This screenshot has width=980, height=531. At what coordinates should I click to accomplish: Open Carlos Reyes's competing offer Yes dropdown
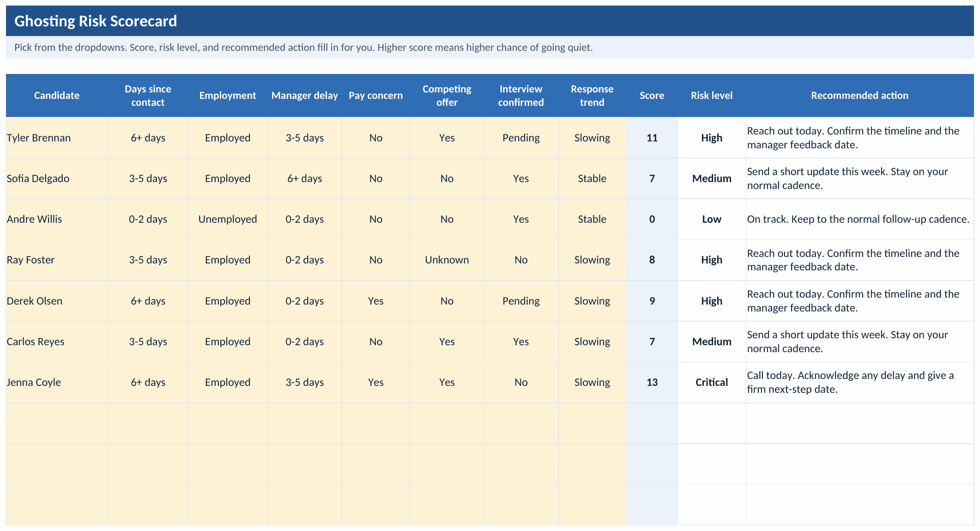447,342
